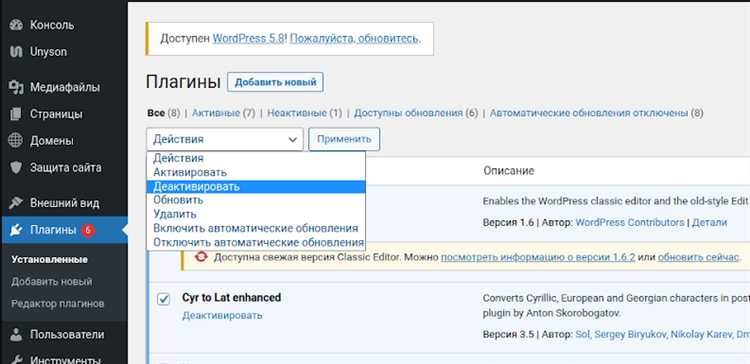Open the Действия bulk actions dropdown

pyautogui.click(x=225, y=139)
